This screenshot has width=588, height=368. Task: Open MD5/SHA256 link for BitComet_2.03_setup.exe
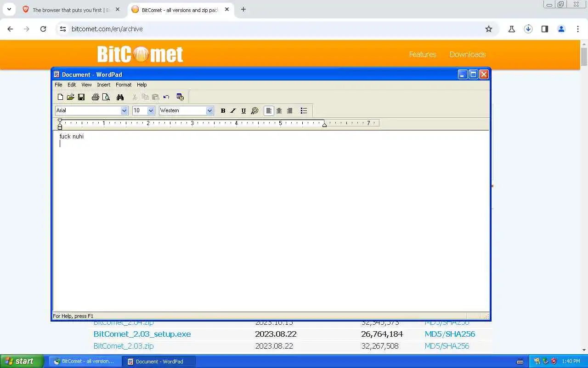coord(450,334)
